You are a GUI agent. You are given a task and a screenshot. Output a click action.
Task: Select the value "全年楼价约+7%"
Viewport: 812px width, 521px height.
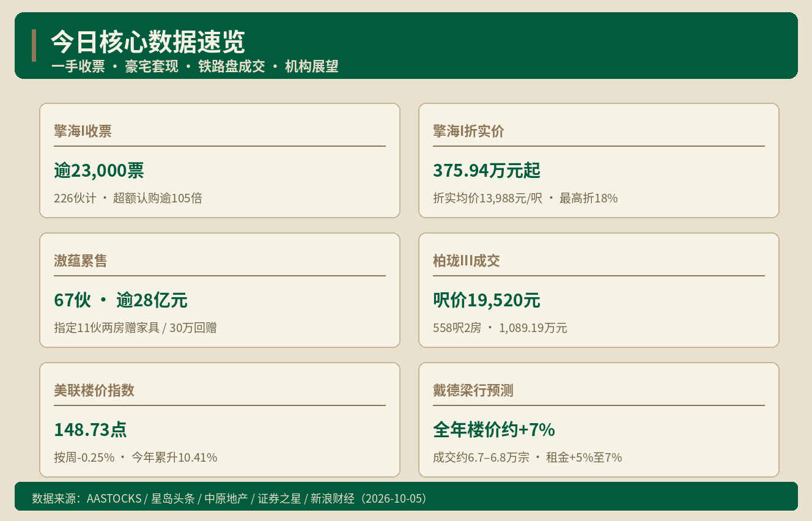(494, 430)
